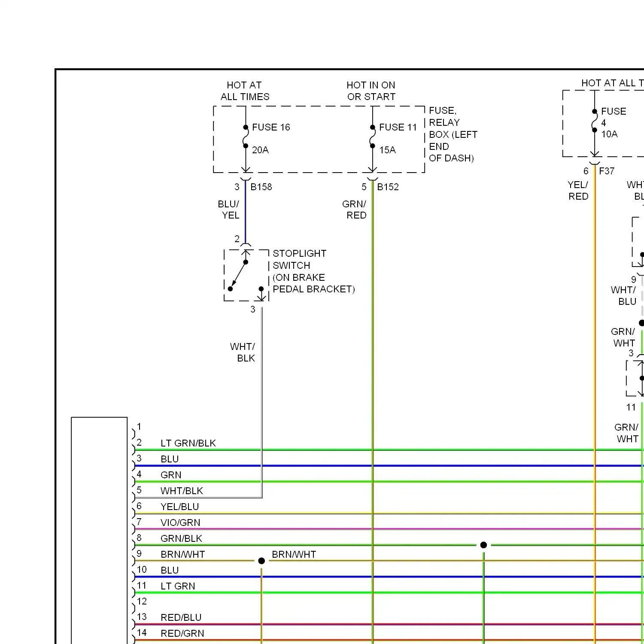Click LT GRN/BLK label at pin 2
Screen dimensions: 644x644
(188, 444)
